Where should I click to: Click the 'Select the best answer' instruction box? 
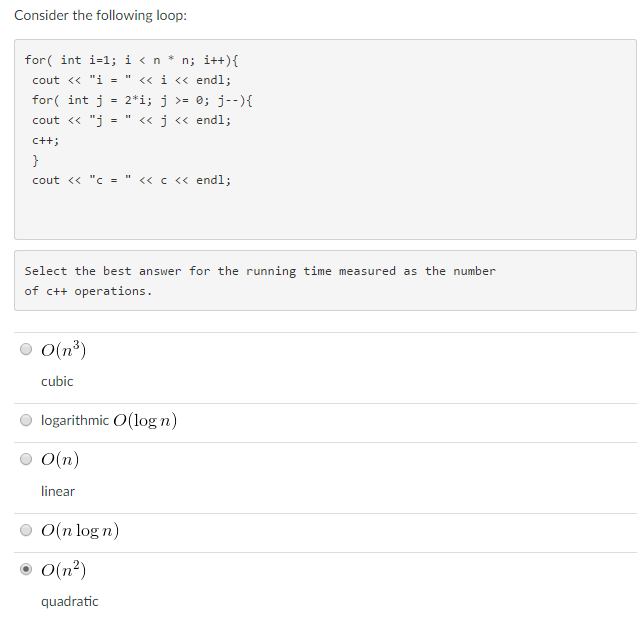325,280
